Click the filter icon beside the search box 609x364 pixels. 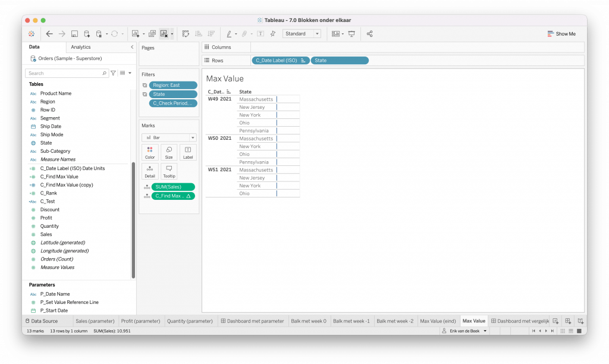click(114, 73)
